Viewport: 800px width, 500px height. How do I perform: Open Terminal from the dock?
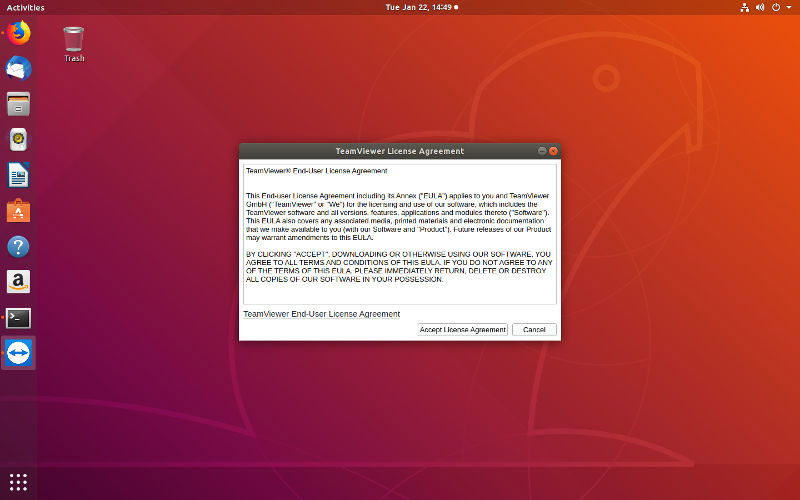[x=18, y=318]
